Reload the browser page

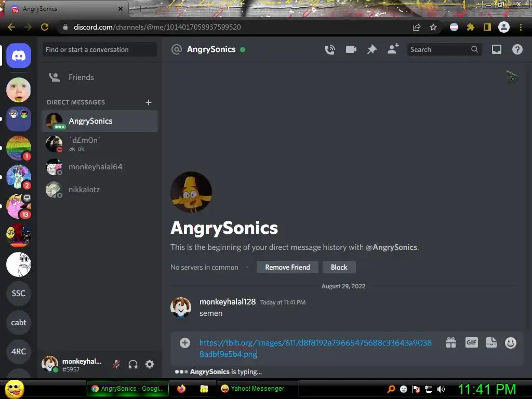(x=45, y=27)
